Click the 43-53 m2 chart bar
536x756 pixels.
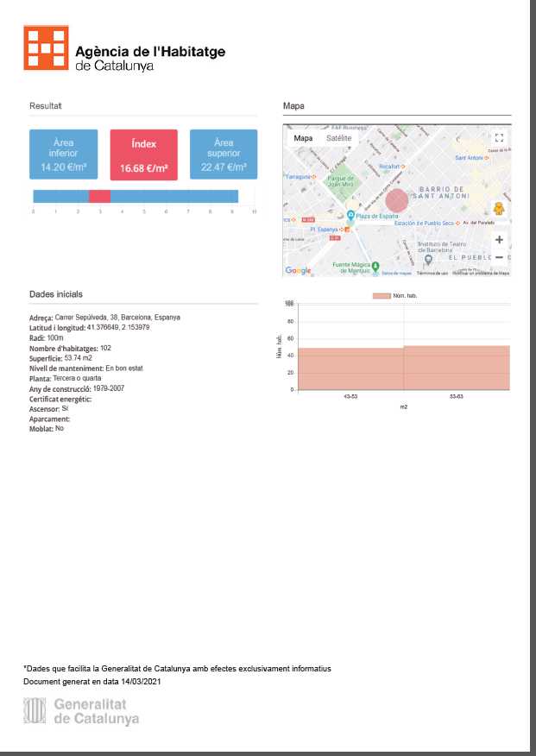pos(351,369)
